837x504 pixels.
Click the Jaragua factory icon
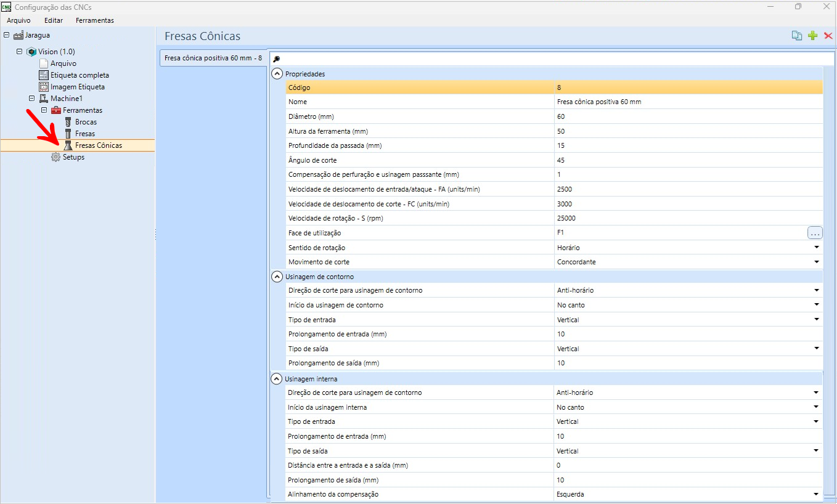tap(18, 35)
